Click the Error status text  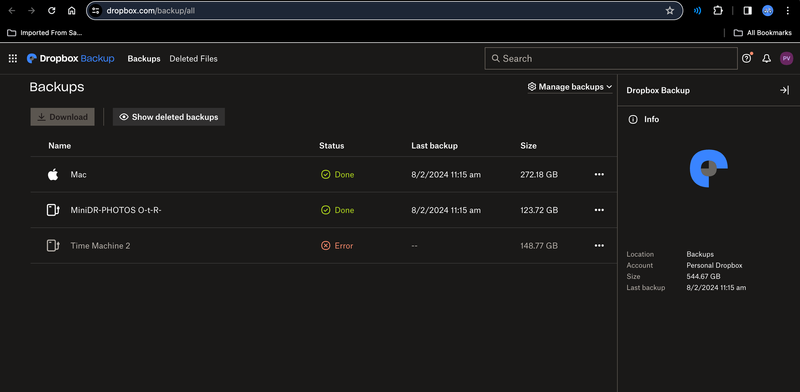click(x=344, y=246)
